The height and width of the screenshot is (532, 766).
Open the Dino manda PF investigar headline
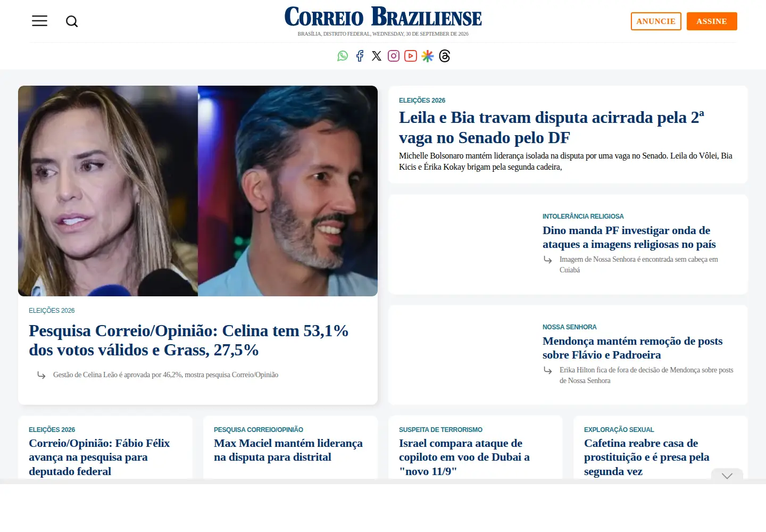click(x=629, y=237)
